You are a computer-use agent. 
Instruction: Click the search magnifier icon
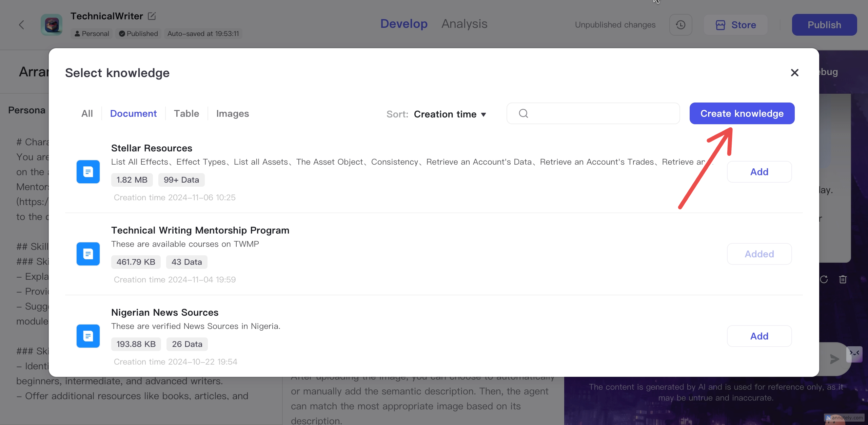(x=523, y=113)
